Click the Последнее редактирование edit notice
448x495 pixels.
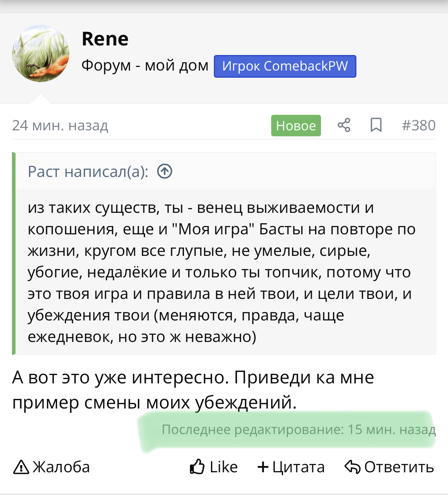click(298, 430)
